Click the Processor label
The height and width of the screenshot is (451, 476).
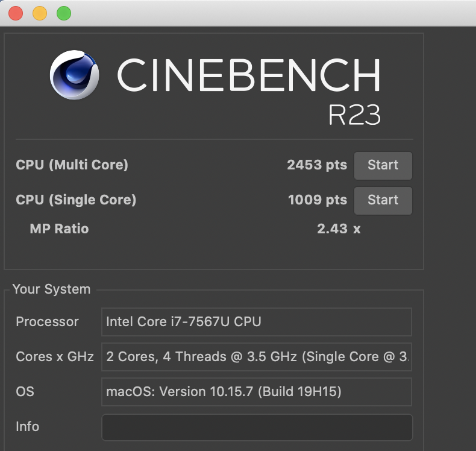coord(47,321)
